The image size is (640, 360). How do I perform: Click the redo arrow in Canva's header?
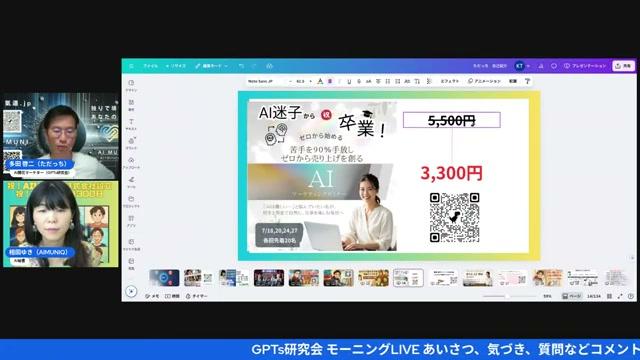254,66
